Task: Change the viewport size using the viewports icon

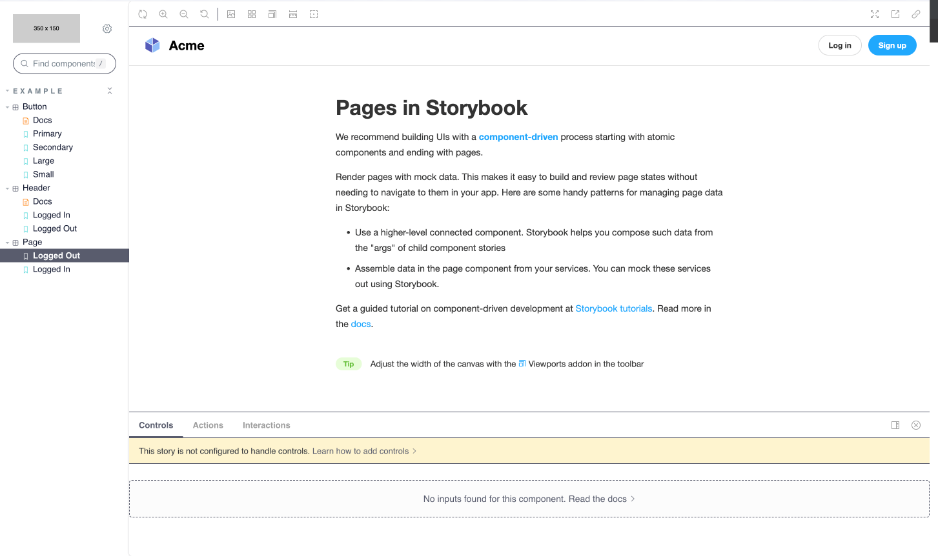Action: pyautogui.click(x=272, y=14)
